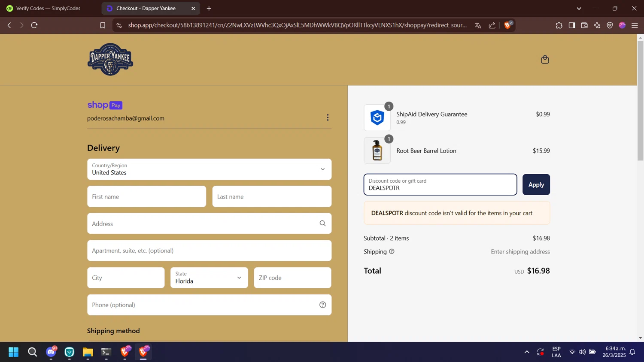The height and width of the screenshot is (362, 644).
Task: Open the tab search dropdown
Action: tap(579, 8)
